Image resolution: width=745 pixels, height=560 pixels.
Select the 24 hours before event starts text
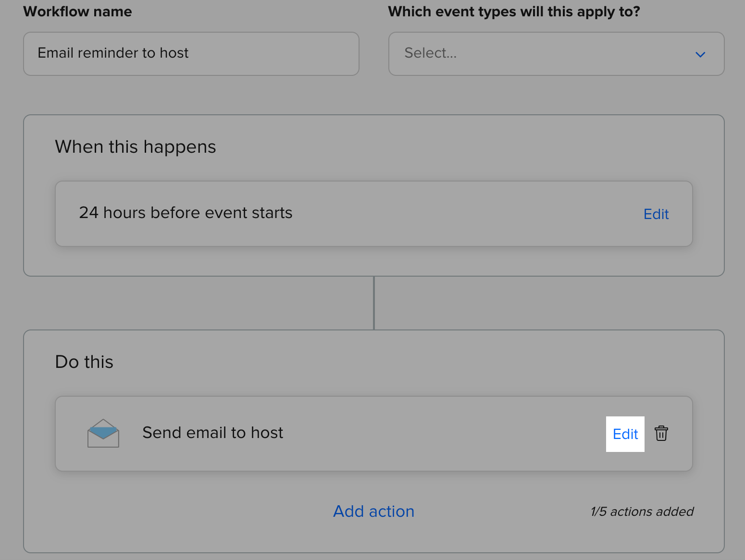pyautogui.click(x=186, y=213)
